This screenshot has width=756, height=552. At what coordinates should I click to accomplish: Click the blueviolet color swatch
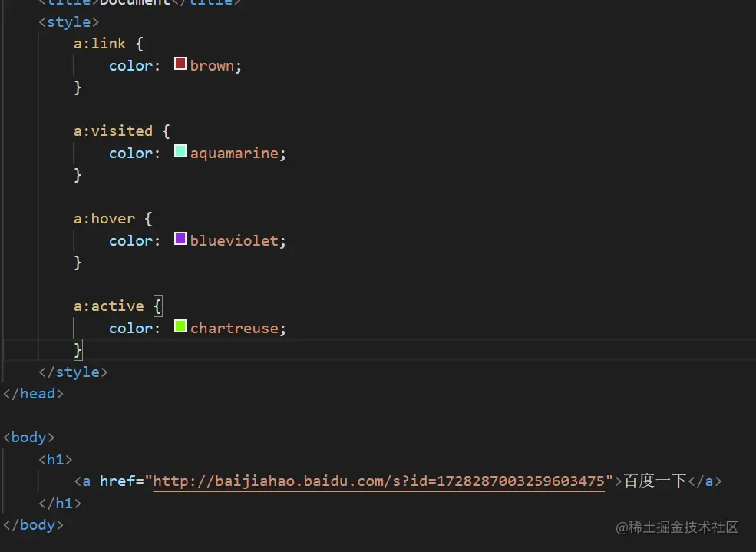click(180, 240)
